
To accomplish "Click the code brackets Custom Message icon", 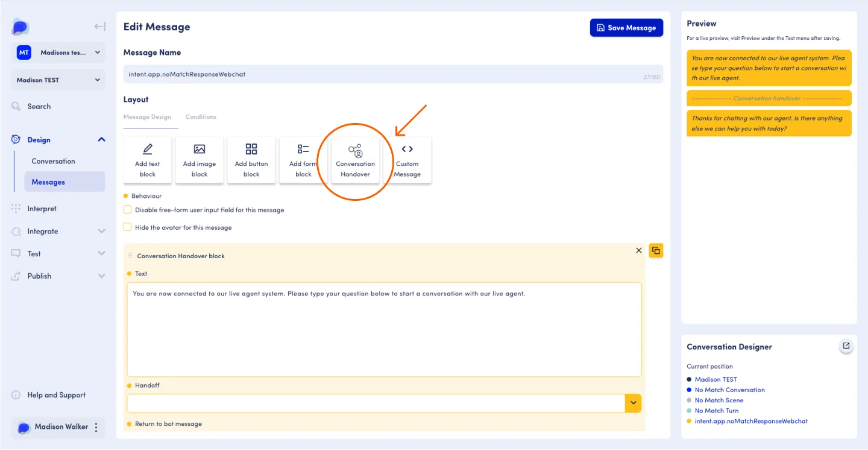I will (407, 149).
